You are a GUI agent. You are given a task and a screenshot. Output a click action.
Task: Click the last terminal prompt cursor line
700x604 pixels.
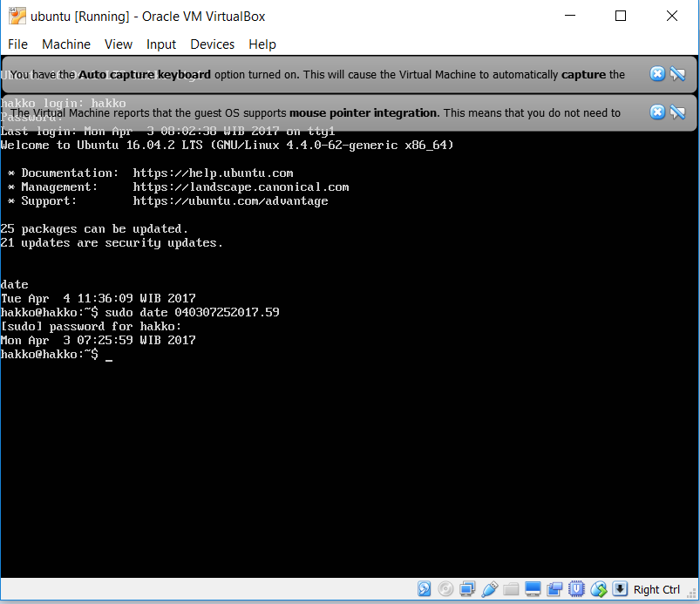click(57, 355)
